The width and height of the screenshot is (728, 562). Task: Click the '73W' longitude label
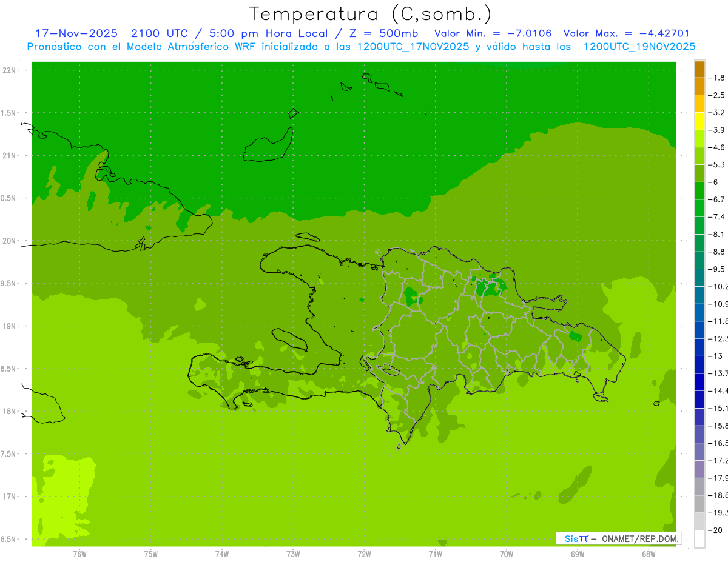(x=293, y=554)
